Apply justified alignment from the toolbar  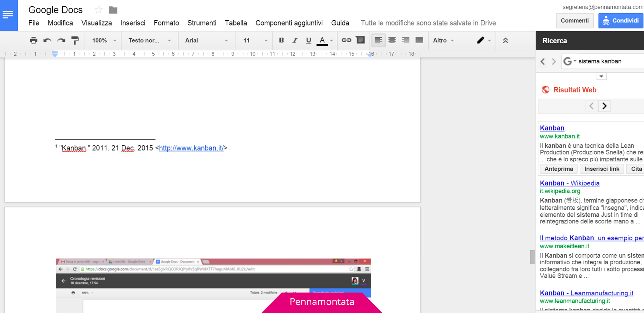pyautogui.click(x=419, y=40)
